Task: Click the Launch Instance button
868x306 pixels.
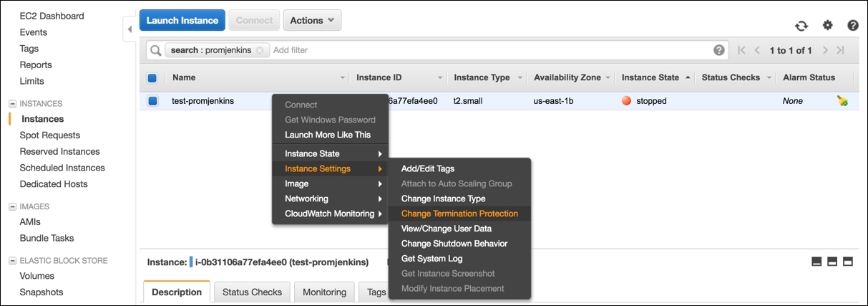Action: 182,20
